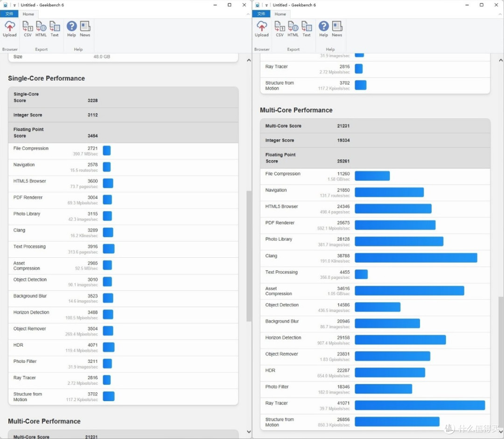The height and width of the screenshot is (439, 504).
Task: Export HTML in left Geekbench window
Action: 41,29
